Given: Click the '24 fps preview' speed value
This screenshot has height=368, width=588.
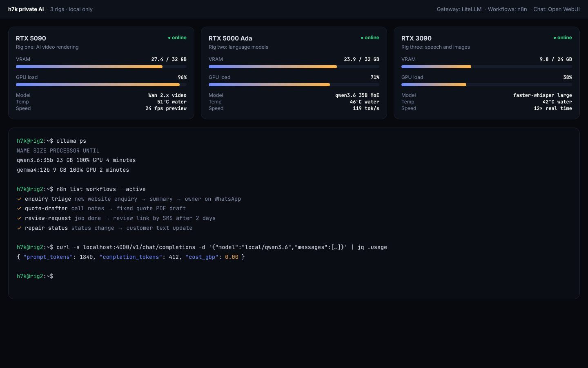Looking at the screenshot, I should (x=166, y=108).
